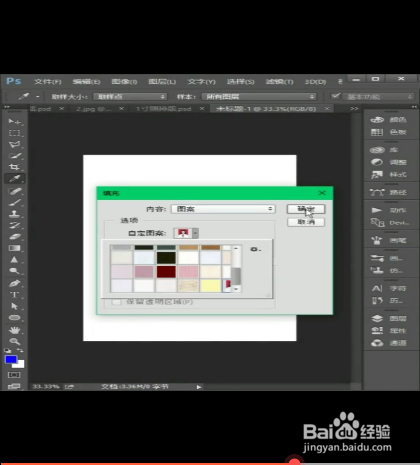Select the History Brush tool
Screen dimensions: 420x465
14,225
